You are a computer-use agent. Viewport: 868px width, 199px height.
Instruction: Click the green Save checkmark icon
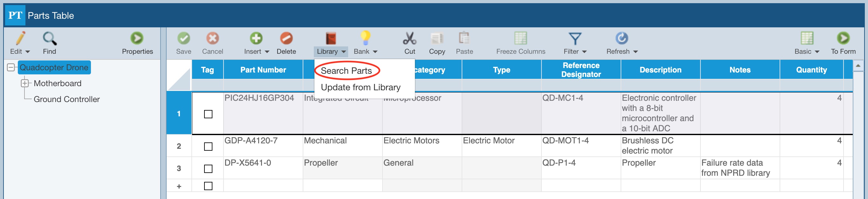(183, 38)
